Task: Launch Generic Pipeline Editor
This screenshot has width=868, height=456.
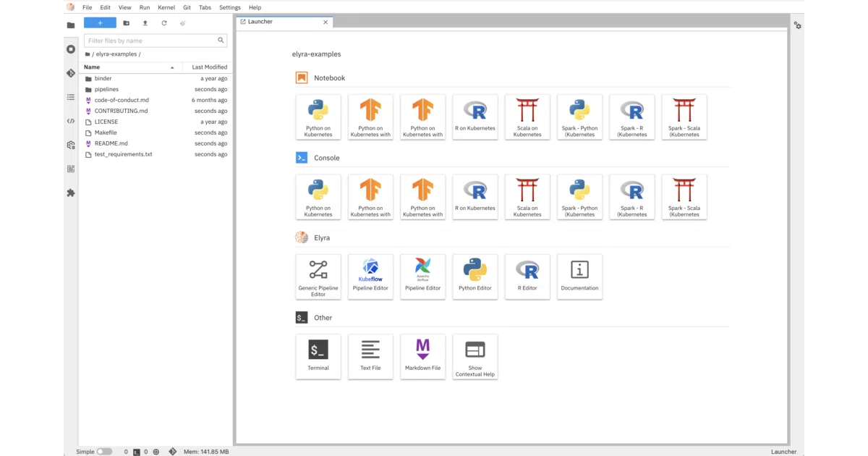Action: click(318, 277)
